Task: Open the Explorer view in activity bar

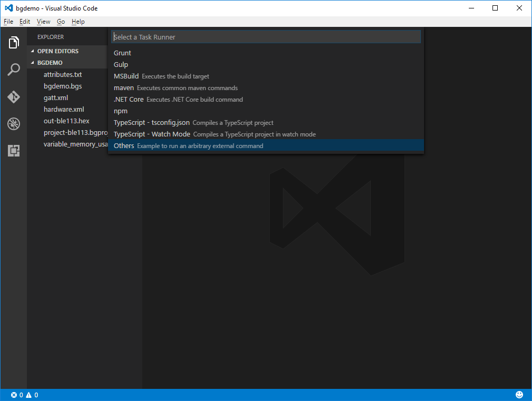Action: [x=14, y=43]
